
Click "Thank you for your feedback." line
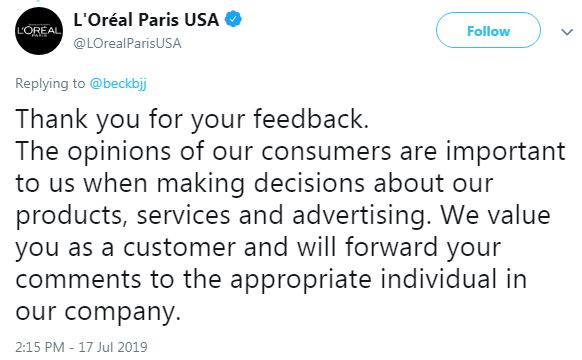(192, 120)
